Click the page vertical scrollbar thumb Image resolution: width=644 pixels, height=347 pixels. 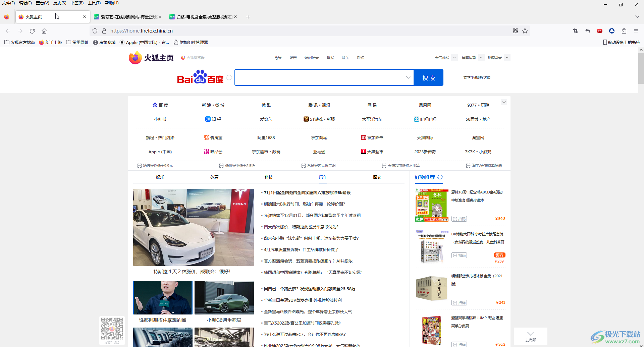tap(641, 68)
